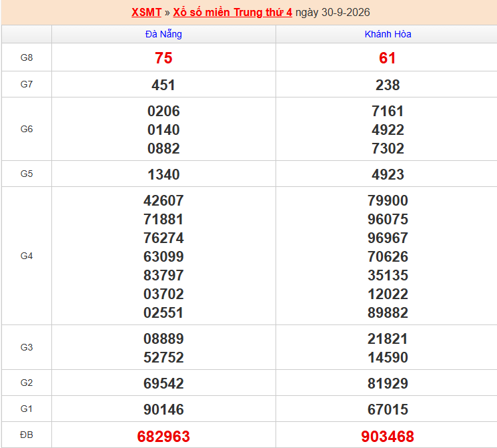Click the G5 number 4923

tap(388, 174)
